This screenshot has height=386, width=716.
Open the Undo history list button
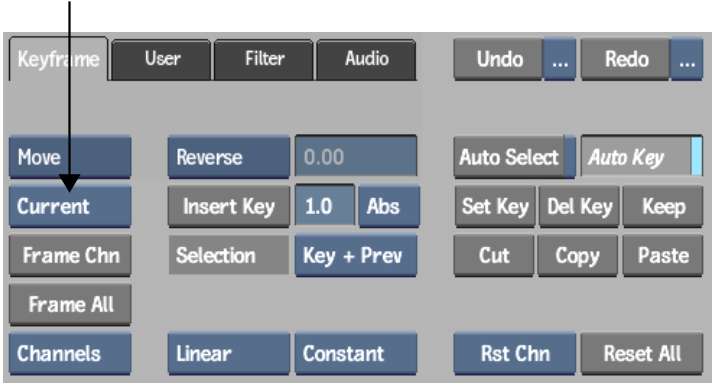pyautogui.click(x=559, y=59)
